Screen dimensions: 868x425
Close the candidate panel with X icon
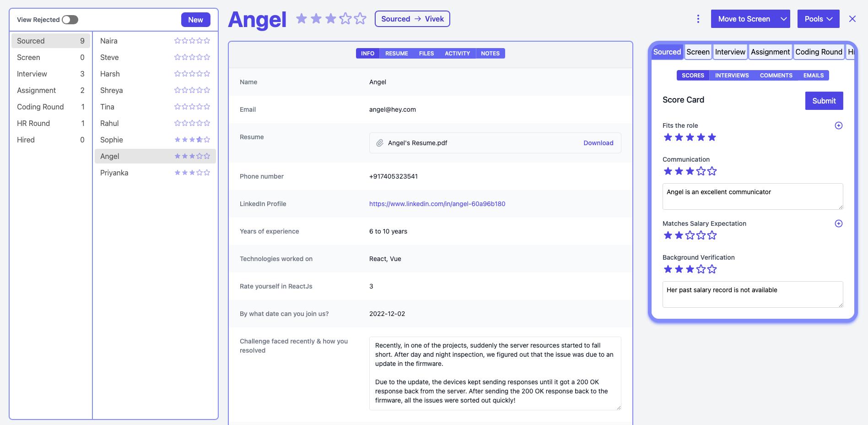click(x=852, y=19)
